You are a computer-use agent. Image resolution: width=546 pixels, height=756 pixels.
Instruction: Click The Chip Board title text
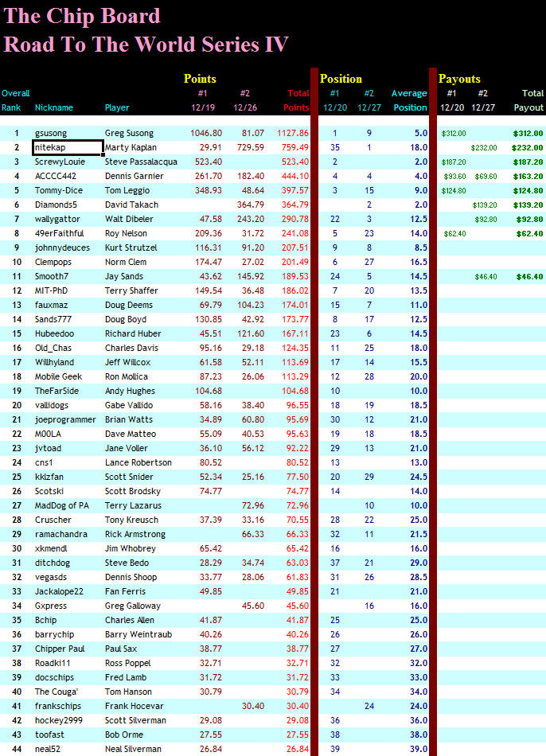81,16
